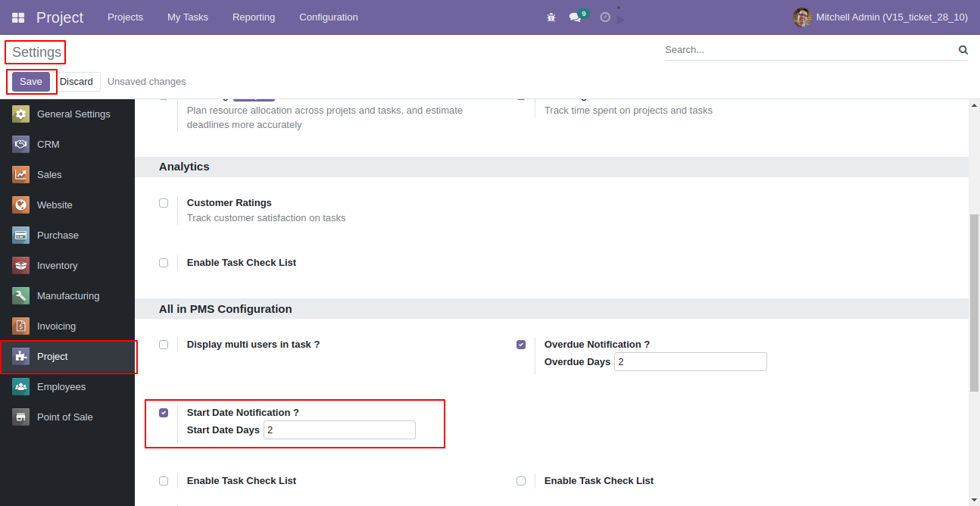The height and width of the screenshot is (506, 980).
Task: Open the Projects menu
Action: [125, 17]
